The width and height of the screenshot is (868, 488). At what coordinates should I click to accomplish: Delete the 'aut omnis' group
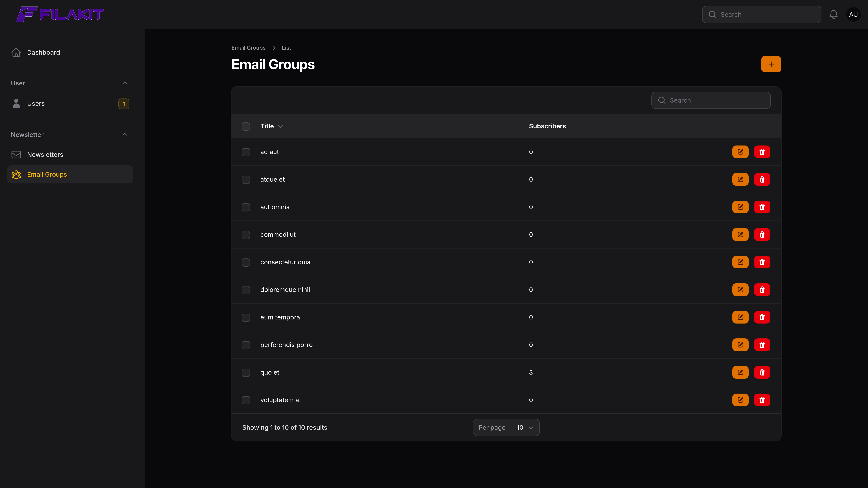point(762,207)
